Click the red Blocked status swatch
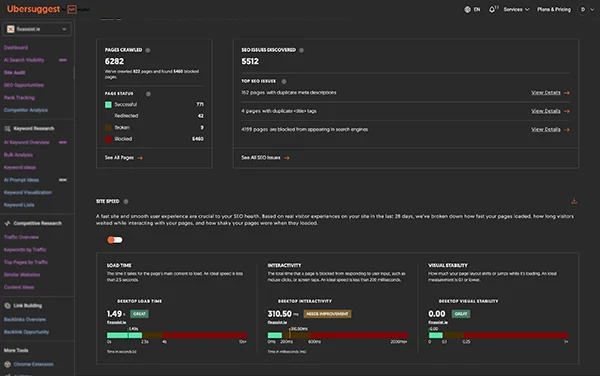This screenshot has width=600, height=376. click(x=108, y=139)
